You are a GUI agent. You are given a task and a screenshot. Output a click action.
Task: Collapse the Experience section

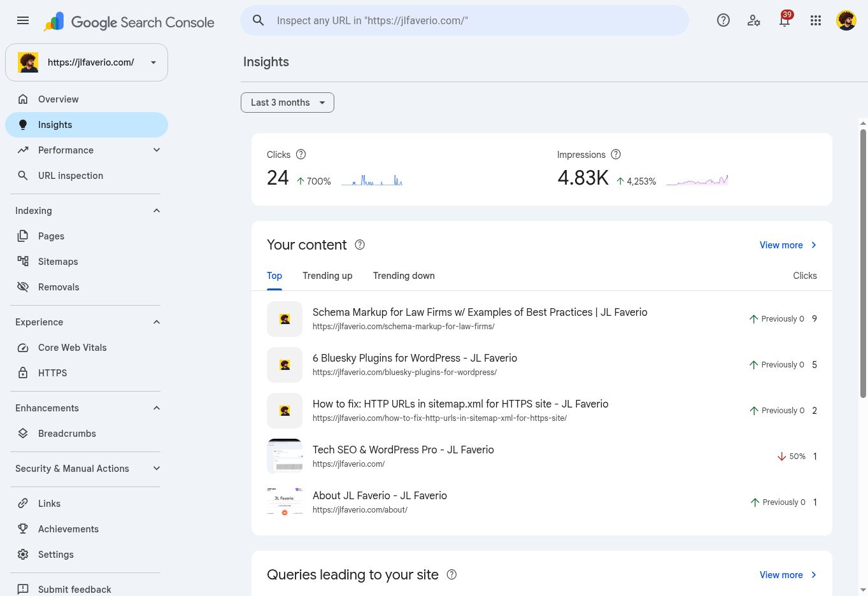157,322
